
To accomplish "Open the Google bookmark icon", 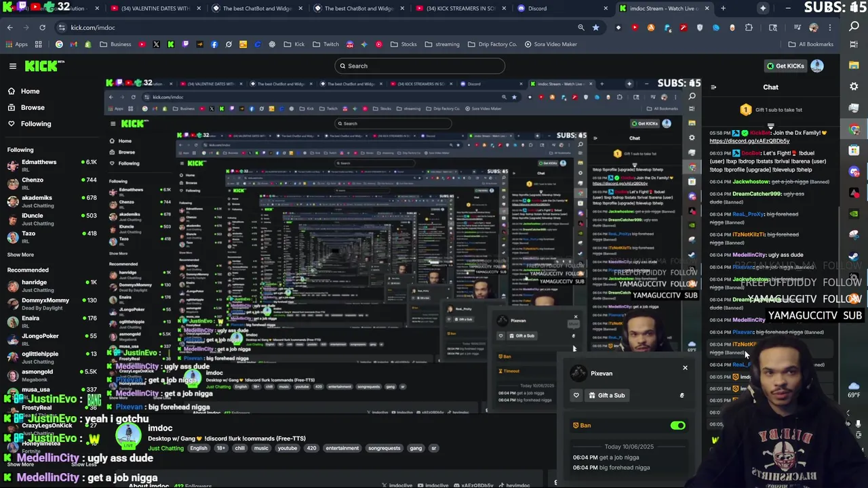I will pyautogui.click(x=59, y=44).
